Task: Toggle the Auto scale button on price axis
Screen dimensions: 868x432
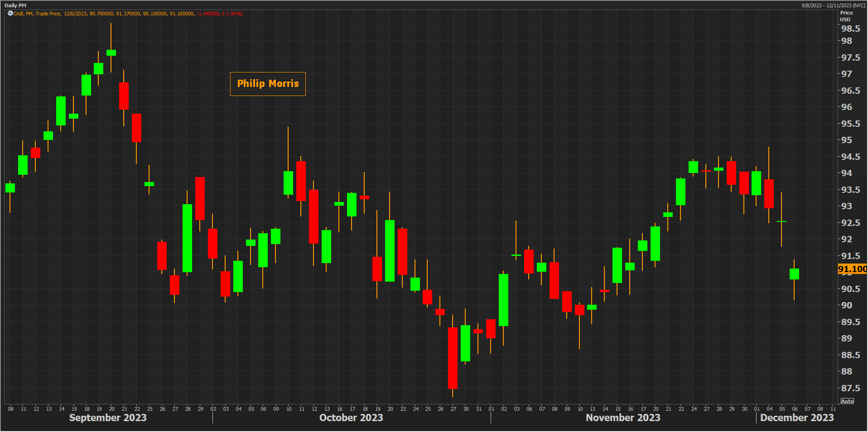Action: click(847, 401)
